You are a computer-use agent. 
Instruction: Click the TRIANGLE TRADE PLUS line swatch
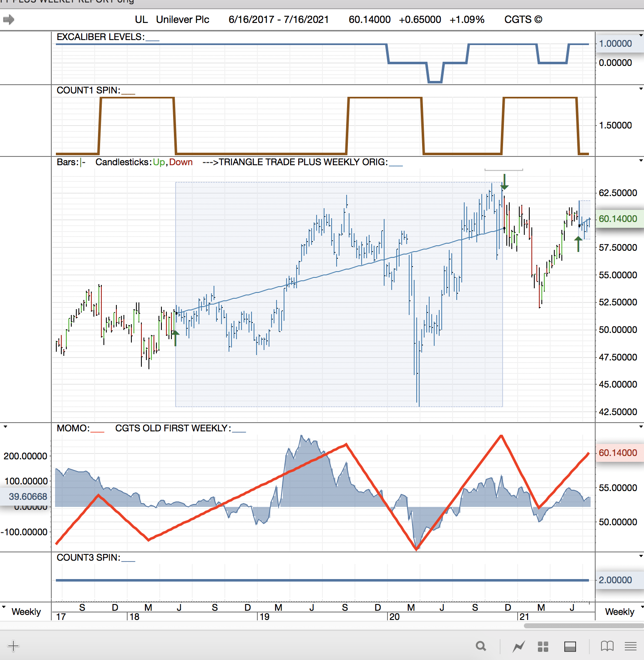(x=396, y=165)
